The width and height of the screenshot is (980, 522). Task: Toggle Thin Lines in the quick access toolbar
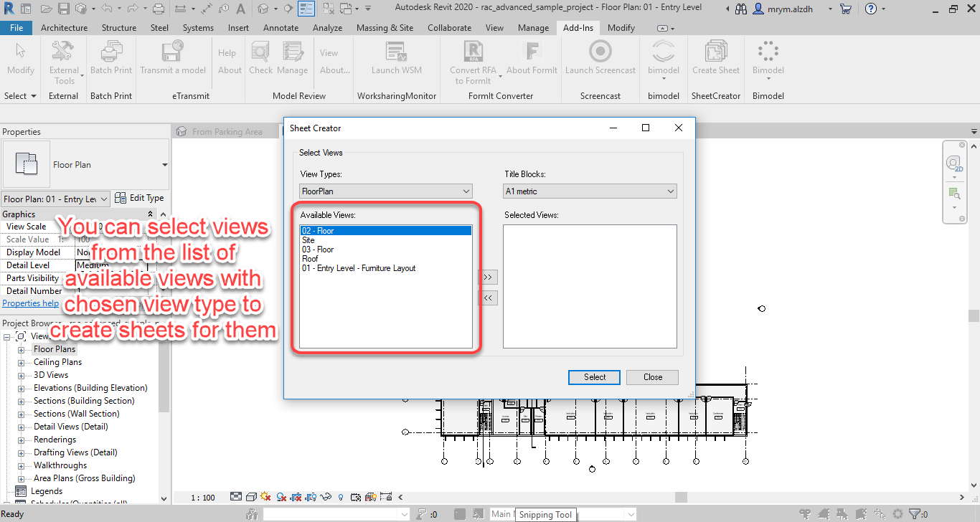pyautogui.click(x=305, y=8)
